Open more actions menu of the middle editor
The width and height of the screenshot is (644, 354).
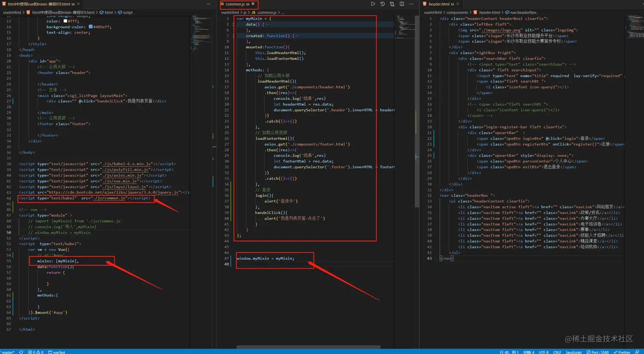point(411,4)
